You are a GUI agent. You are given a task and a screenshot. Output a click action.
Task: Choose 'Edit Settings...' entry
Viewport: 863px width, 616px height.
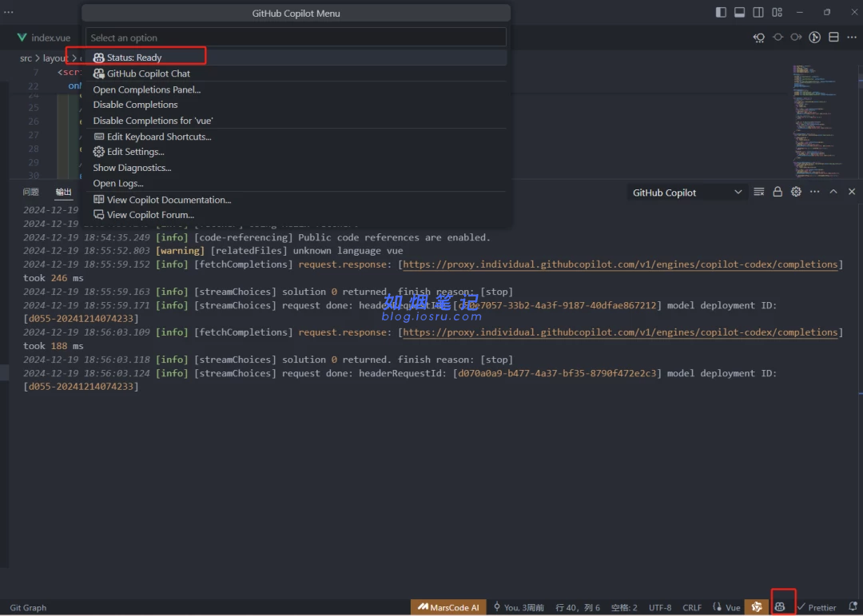point(296,151)
